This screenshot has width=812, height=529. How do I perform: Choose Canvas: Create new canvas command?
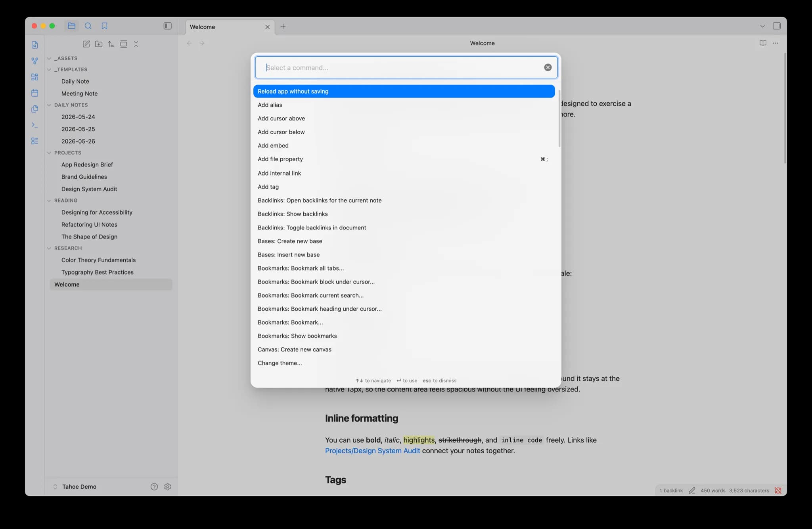(x=404, y=349)
